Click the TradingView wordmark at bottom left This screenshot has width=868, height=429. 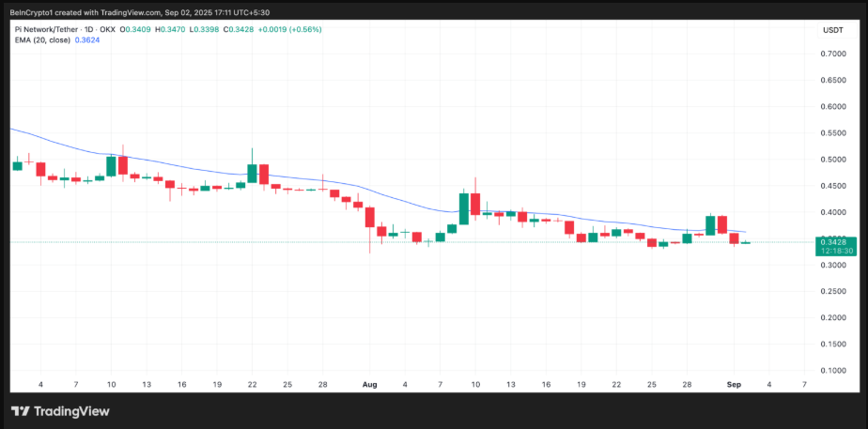click(x=71, y=411)
